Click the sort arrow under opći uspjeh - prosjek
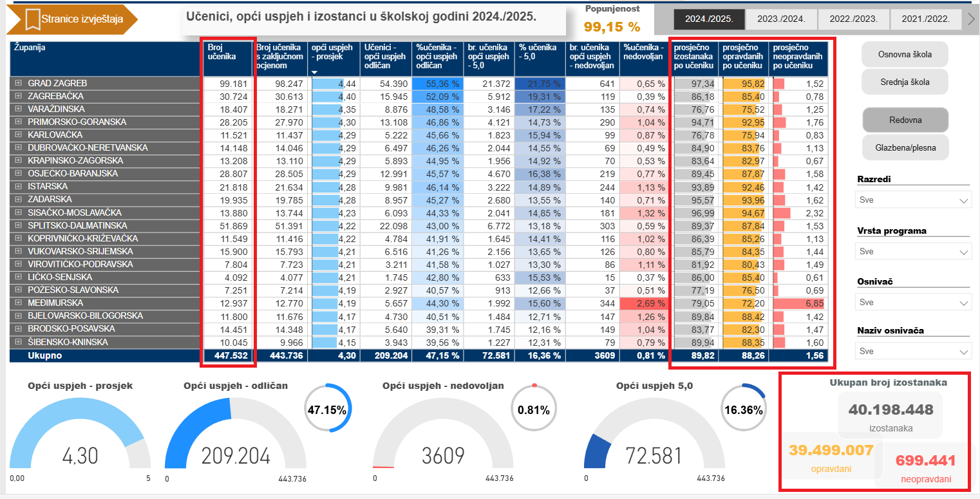The height and width of the screenshot is (499, 980). (314, 72)
